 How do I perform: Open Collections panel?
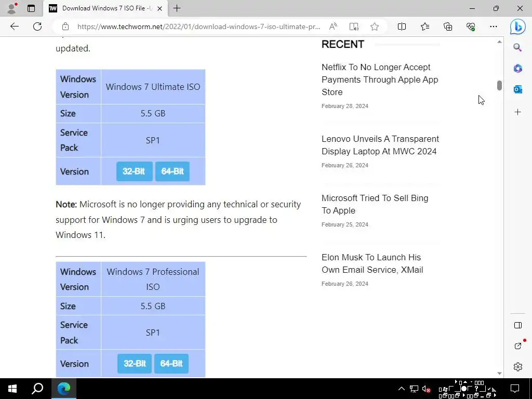(448, 26)
